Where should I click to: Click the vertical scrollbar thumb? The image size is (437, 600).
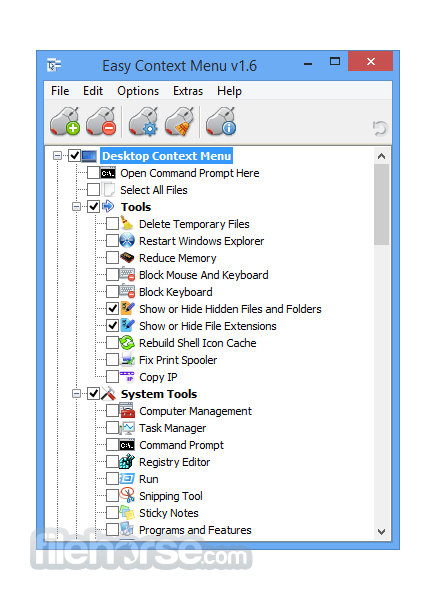pos(382,204)
